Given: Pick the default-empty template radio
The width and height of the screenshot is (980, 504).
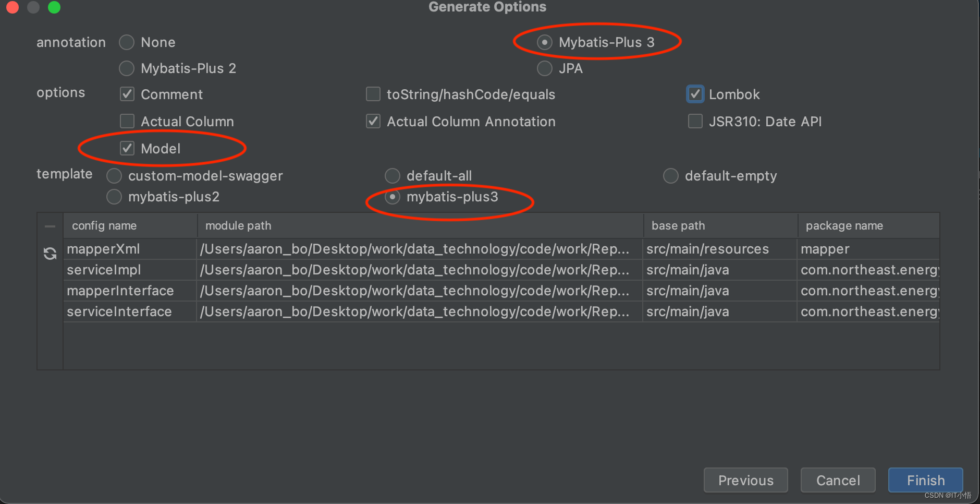Looking at the screenshot, I should (671, 176).
